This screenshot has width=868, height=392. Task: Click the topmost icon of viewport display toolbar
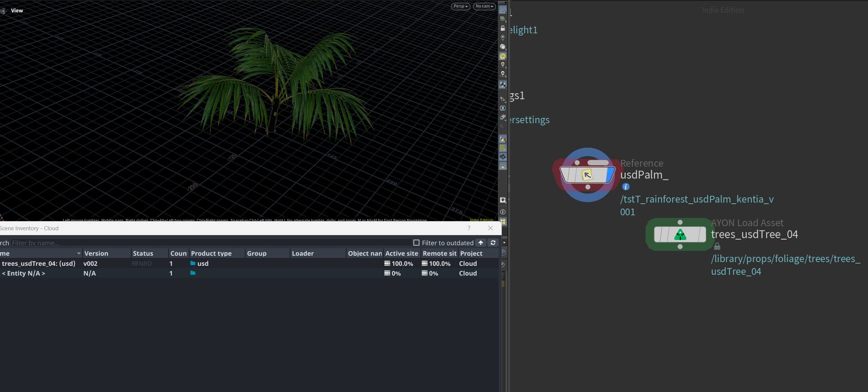[x=503, y=10]
